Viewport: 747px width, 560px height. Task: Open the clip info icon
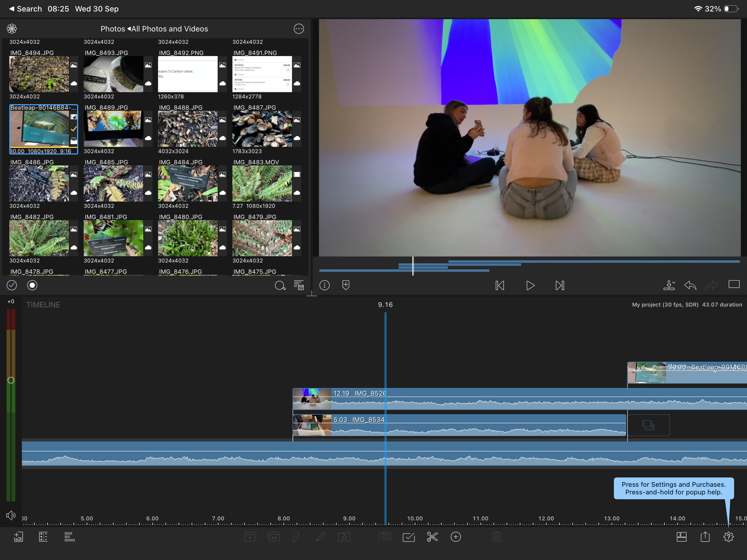[x=324, y=285]
